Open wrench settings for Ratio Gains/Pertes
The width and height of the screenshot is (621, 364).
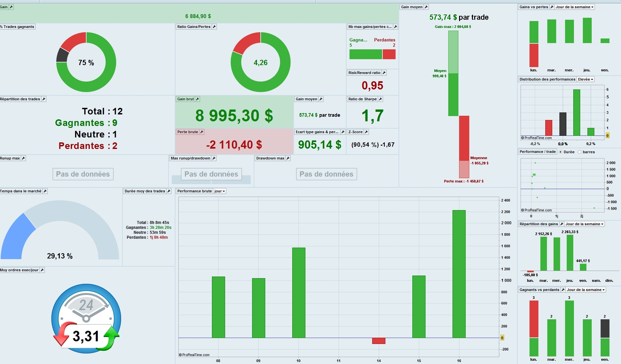coord(214,27)
